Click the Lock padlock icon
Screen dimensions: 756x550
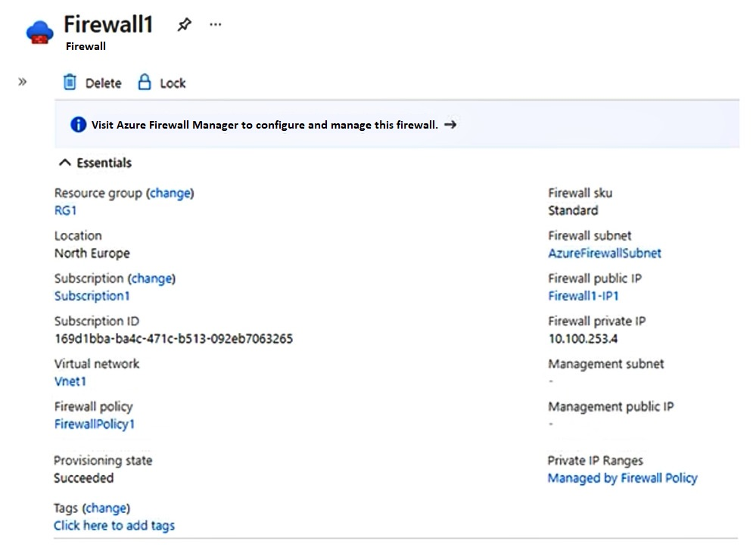click(x=145, y=82)
